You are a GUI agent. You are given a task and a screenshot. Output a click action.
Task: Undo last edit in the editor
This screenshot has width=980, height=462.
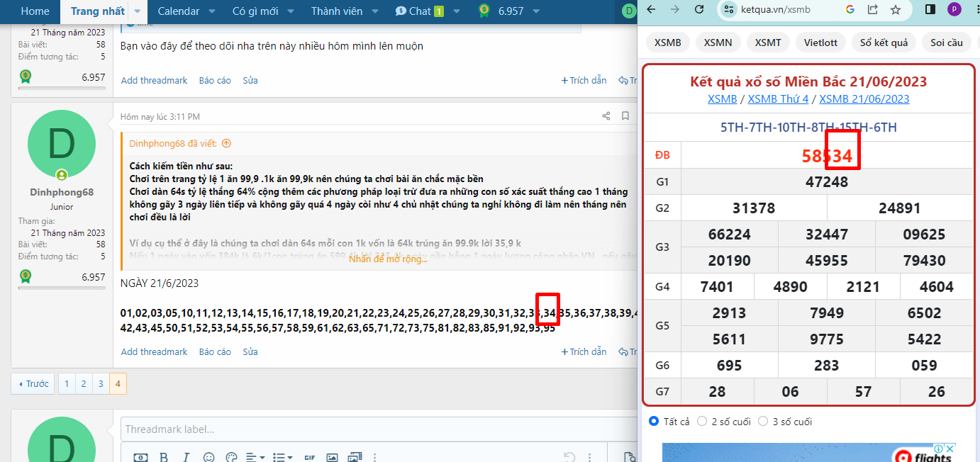pyautogui.click(x=569, y=457)
